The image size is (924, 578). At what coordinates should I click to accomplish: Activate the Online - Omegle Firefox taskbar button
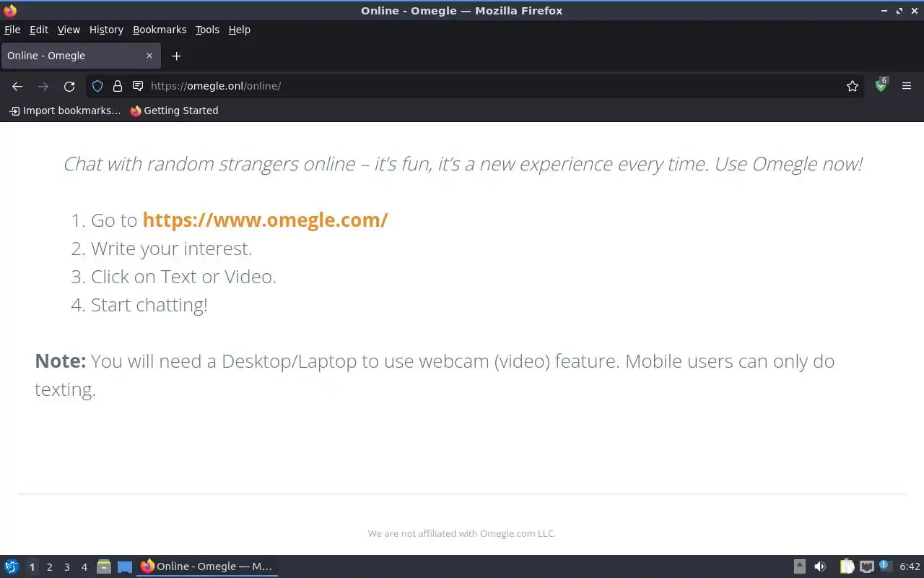207,566
